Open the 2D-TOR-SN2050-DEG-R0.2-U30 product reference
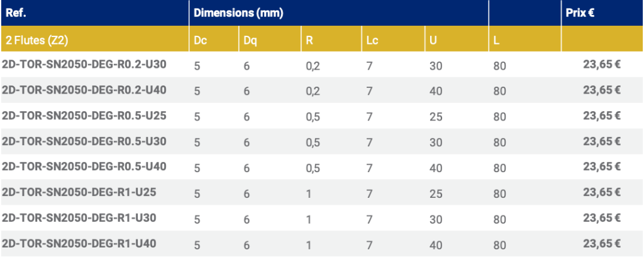644x260 pixels. pos(84,64)
